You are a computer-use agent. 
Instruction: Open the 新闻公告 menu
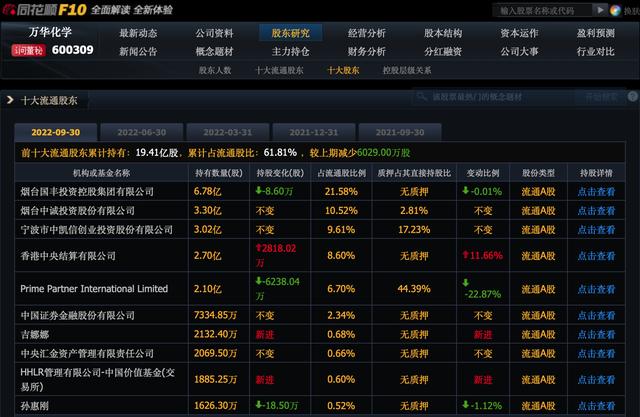pos(138,51)
